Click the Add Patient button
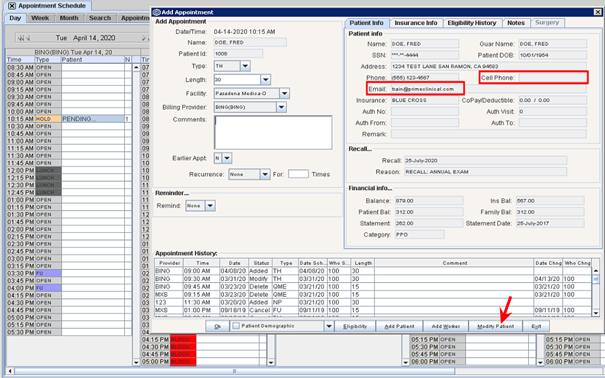 pyautogui.click(x=399, y=326)
